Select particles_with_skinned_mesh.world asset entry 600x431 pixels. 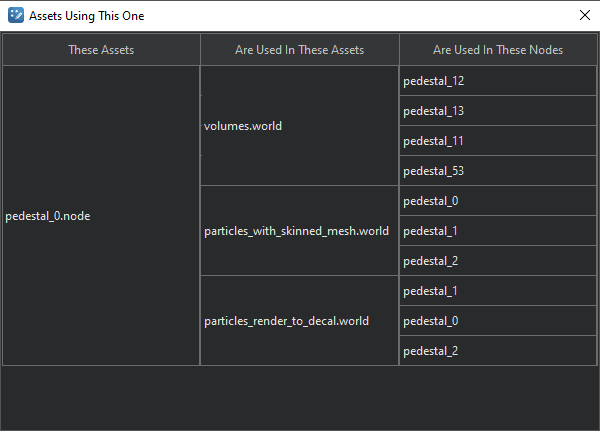click(x=296, y=231)
